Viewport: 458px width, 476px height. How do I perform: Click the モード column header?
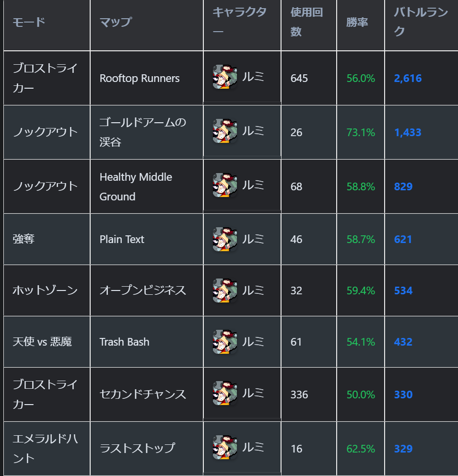point(29,22)
